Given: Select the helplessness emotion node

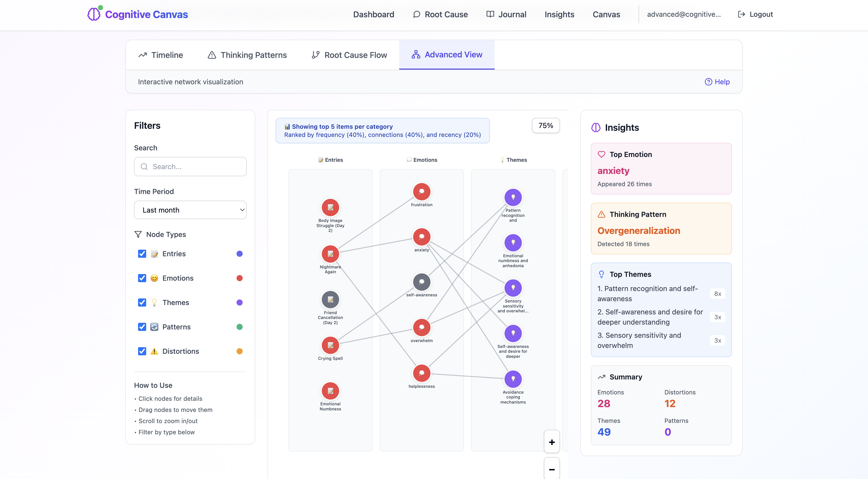Looking at the screenshot, I should click(422, 373).
